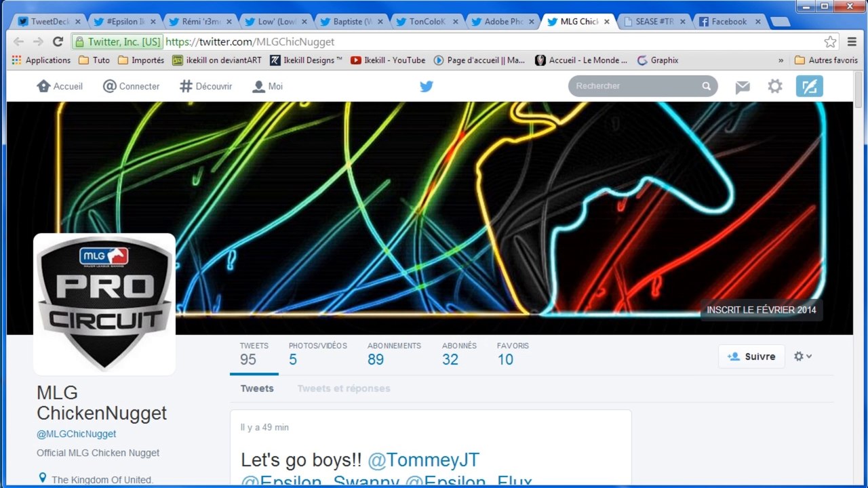The height and width of the screenshot is (488, 868).
Task: Open the Graphix bookmark
Action: (658, 60)
